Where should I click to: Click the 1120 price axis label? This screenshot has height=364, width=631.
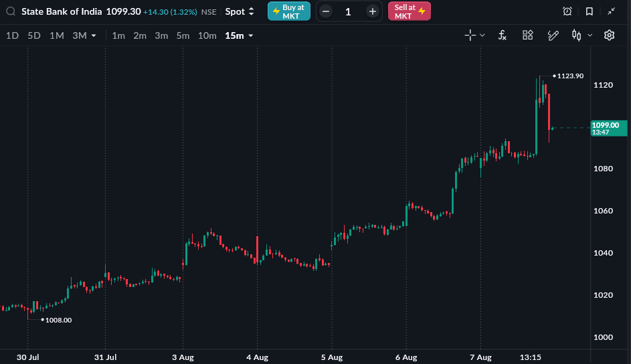pos(604,85)
